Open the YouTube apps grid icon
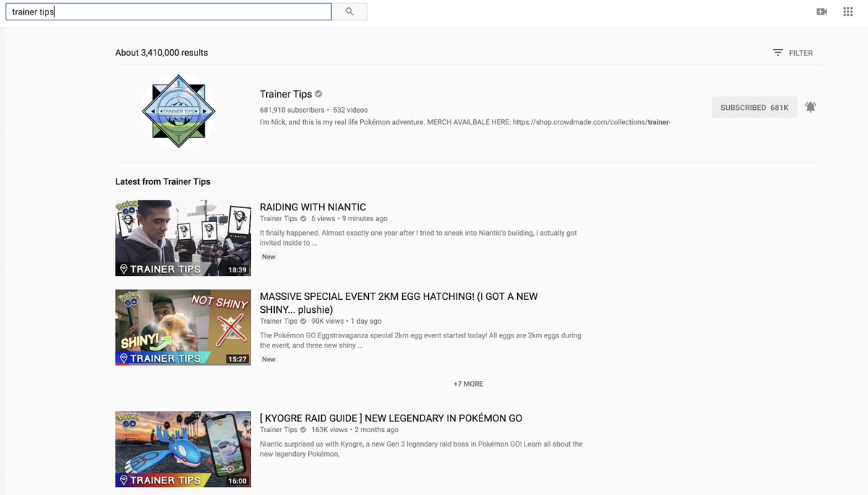The width and height of the screenshot is (868, 495). point(848,12)
